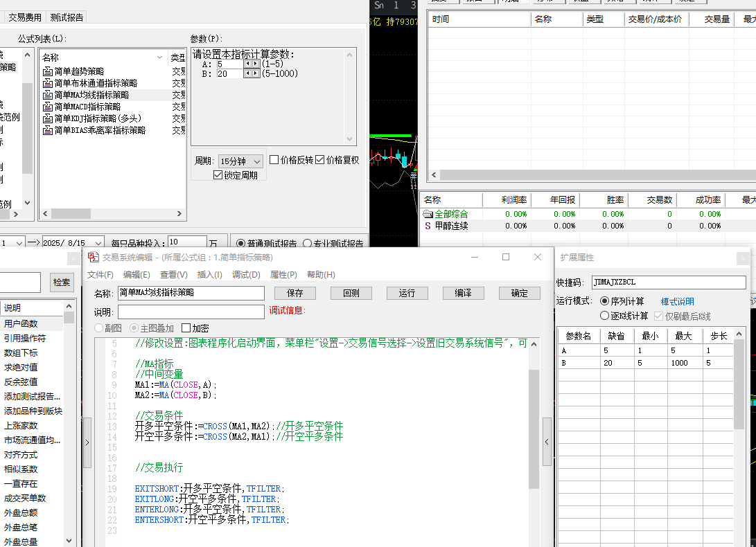This screenshot has width=756, height=547.
Task: Click the 简单趋势策略 formula icon
Action: pyautogui.click(x=47, y=71)
